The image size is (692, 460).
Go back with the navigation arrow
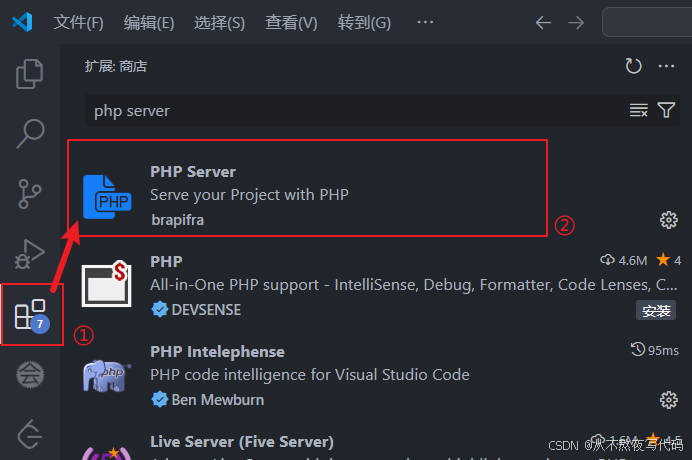(543, 22)
